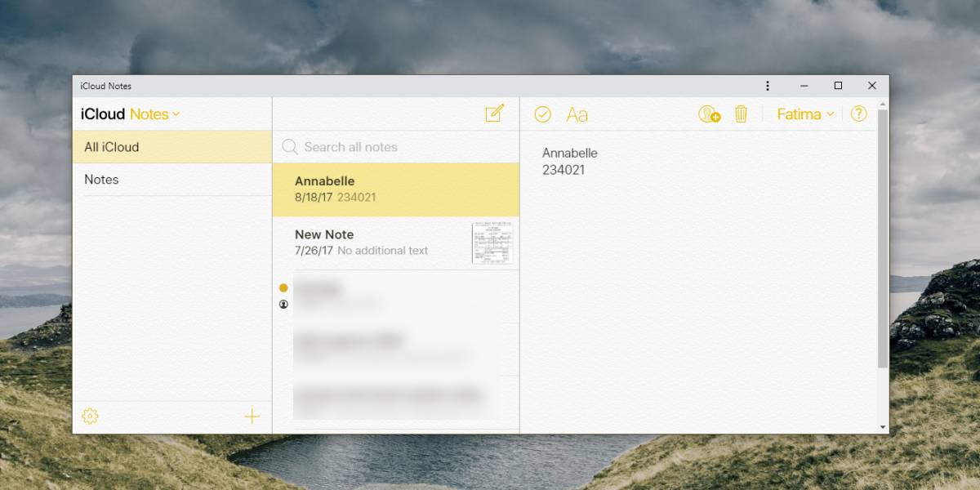Select the All iCloud folder
Viewport: 980px width, 490px height.
pyautogui.click(x=172, y=147)
